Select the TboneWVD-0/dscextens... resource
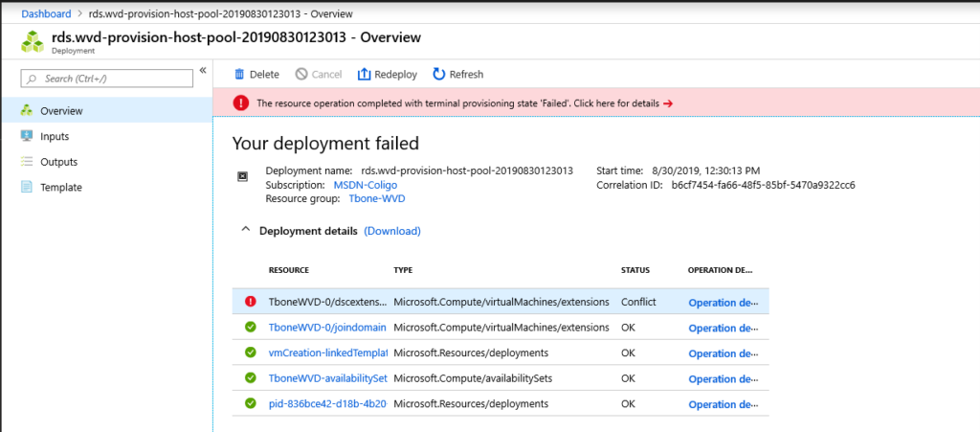The image size is (980, 432). (327, 302)
